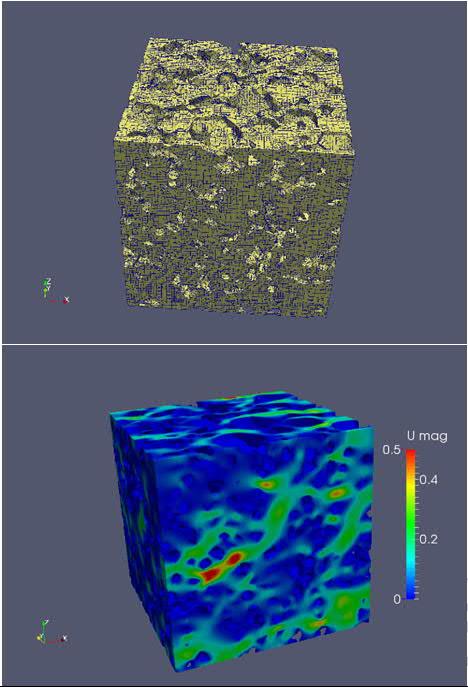The height and width of the screenshot is (687, 468).
Task: Click the U mag color legend bar
Action: tap(411, 524)
